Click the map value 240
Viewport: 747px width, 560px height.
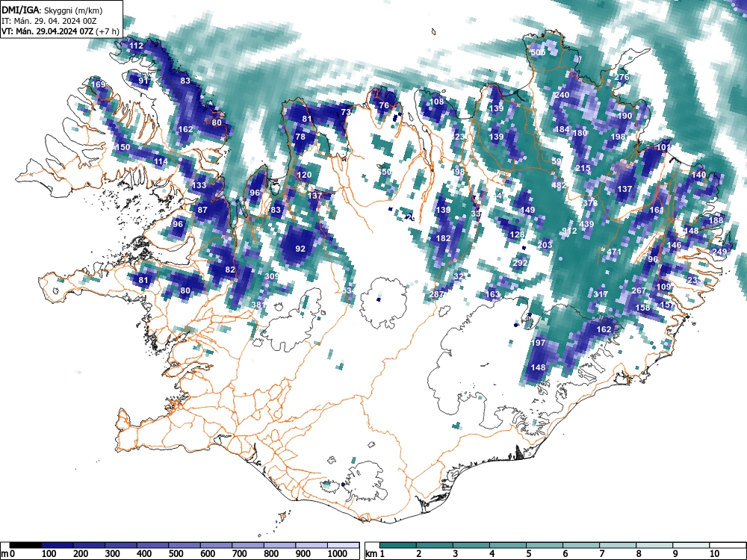point(562,95)
